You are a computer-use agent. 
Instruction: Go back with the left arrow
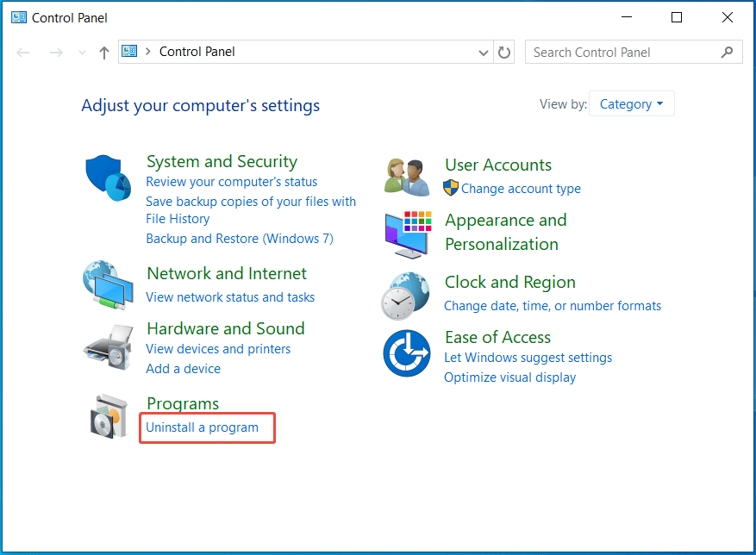[x=22, y=52]
